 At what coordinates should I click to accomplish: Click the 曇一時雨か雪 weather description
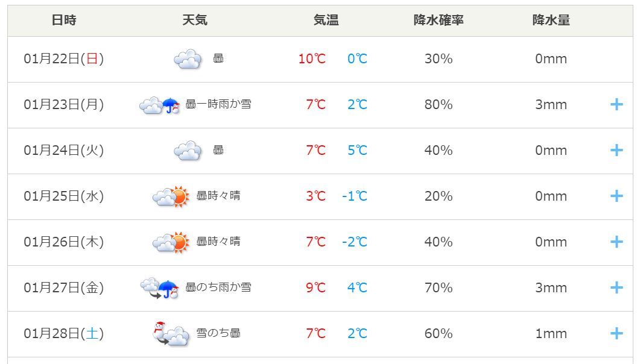coord(218,105)
